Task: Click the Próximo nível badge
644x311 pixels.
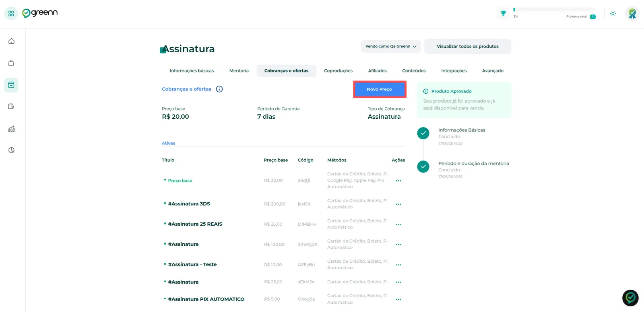Action: pos(592,16)
